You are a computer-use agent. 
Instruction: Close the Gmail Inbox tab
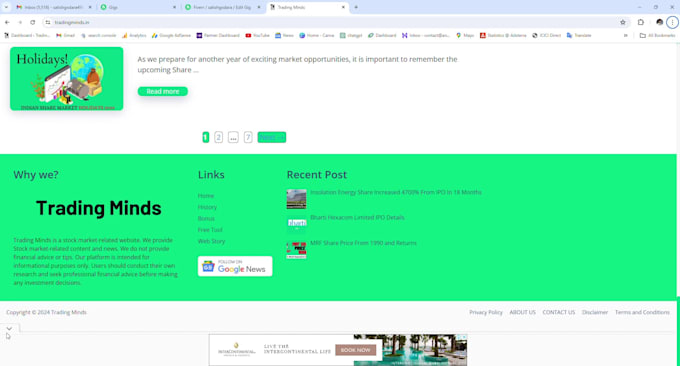pyautogui.click(x=90, y=7)
